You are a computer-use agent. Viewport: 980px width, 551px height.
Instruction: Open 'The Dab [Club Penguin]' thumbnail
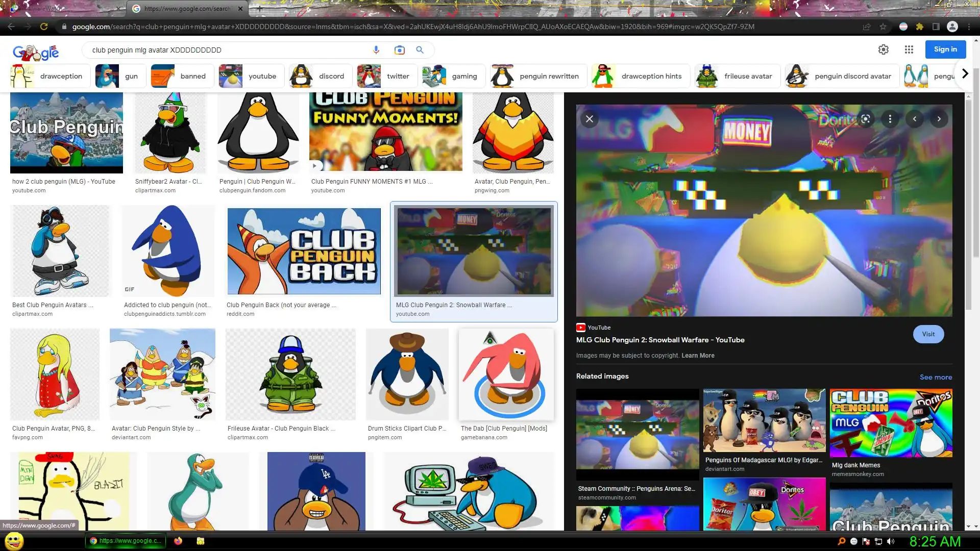point(506,374)
